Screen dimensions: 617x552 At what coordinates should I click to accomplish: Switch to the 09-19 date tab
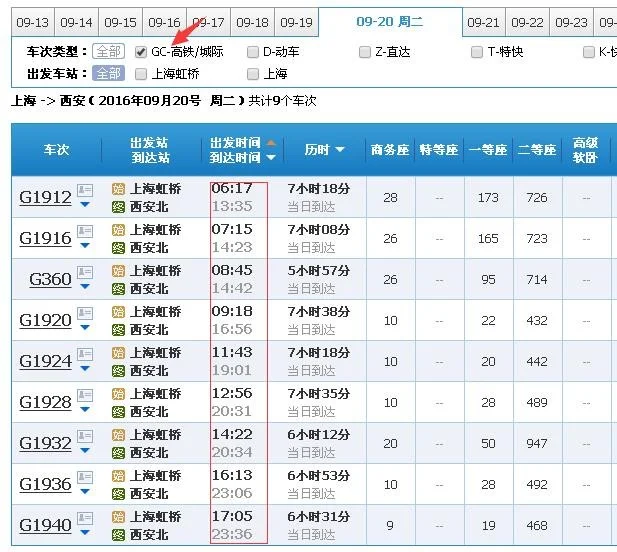point(296,22)
